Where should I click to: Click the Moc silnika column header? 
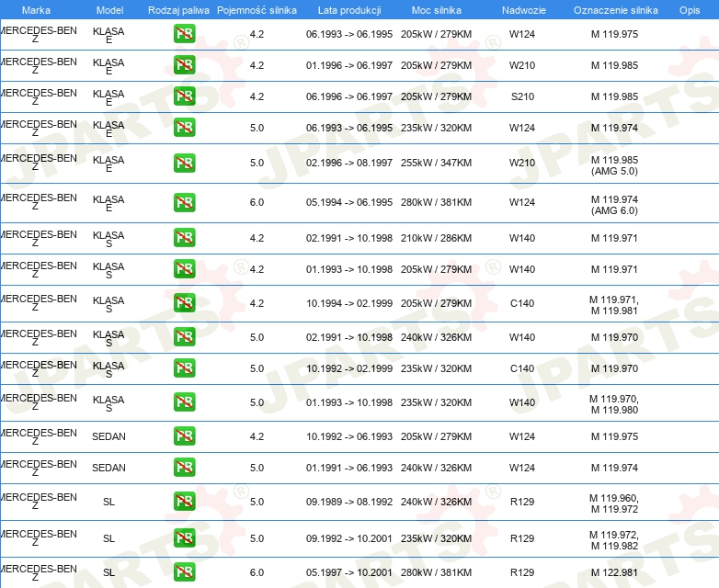436,10
